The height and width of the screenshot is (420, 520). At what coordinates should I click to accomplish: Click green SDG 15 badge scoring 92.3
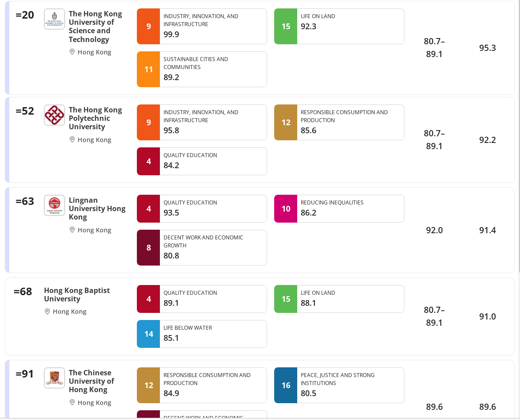286,27
